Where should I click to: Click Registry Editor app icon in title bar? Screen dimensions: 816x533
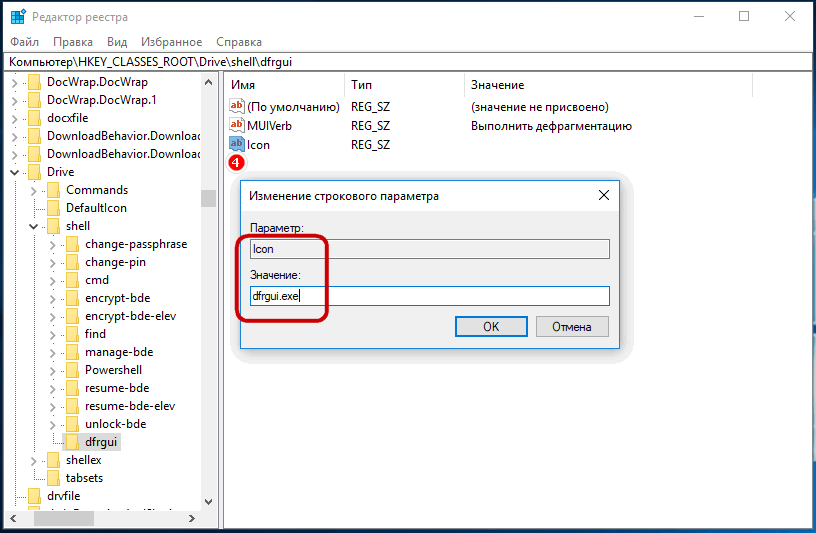(18, 17)
